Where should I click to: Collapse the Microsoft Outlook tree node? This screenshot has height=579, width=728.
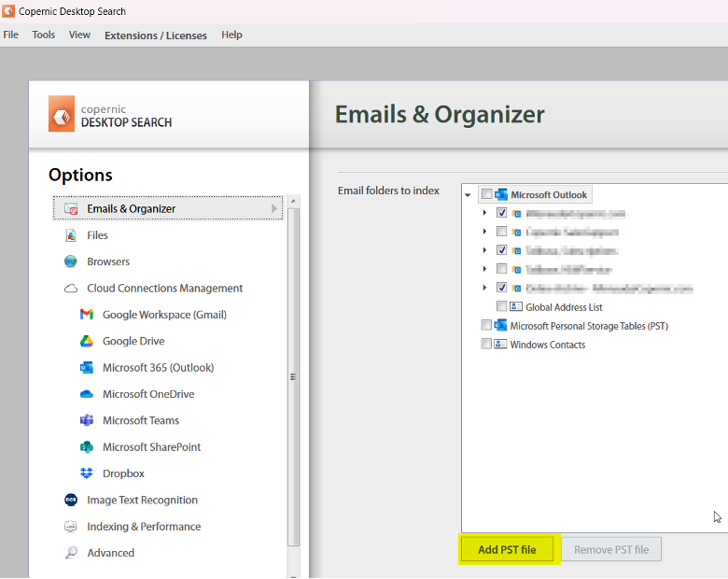pos(468,195)
